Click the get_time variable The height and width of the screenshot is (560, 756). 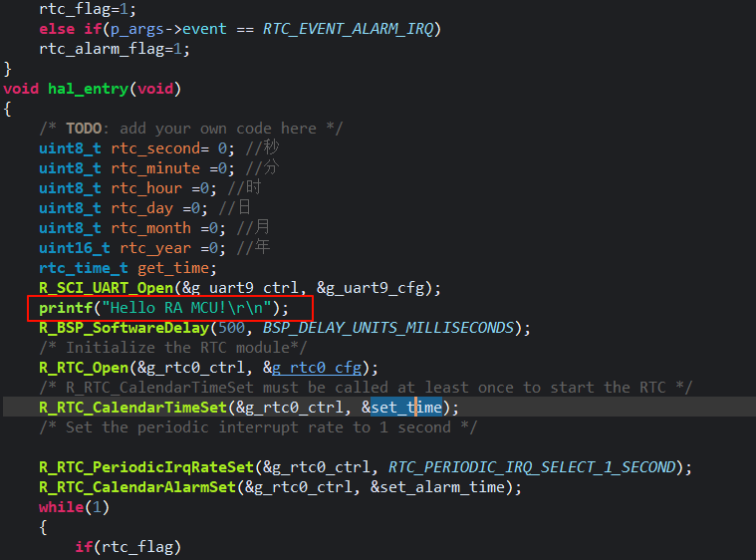coord(173,268)
